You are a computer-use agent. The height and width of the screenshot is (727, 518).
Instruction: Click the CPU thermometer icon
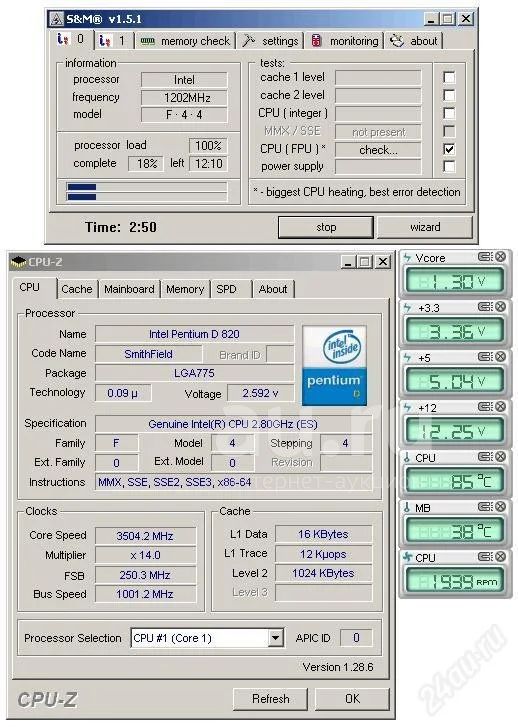pyautogui.click(x=407, y=458)
